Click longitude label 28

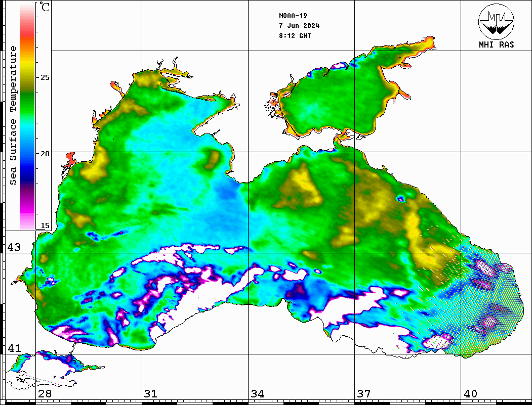[x=45, y=394]
